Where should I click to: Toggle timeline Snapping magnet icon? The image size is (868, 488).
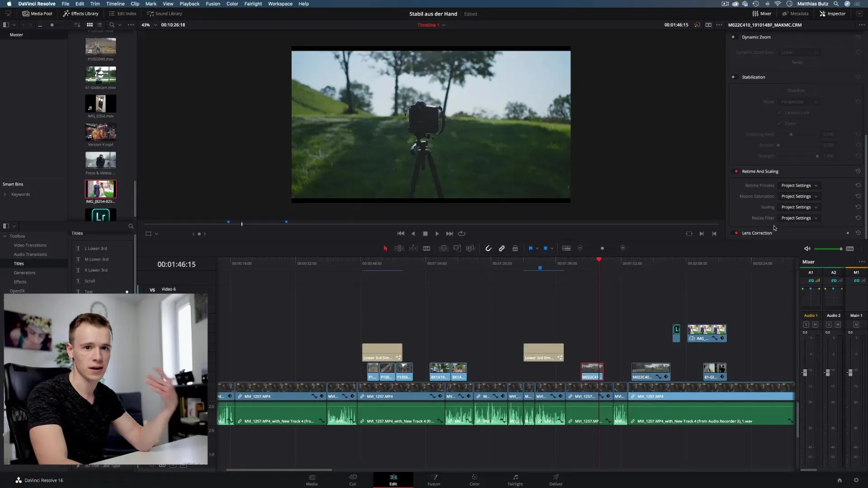(x=488, y=248)
